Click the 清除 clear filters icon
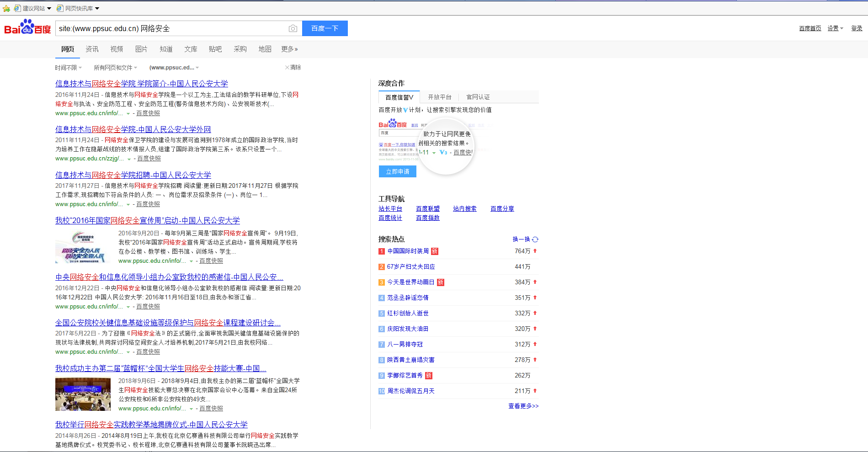The height and width of the screenshot is (452, 868). point(288,68)
